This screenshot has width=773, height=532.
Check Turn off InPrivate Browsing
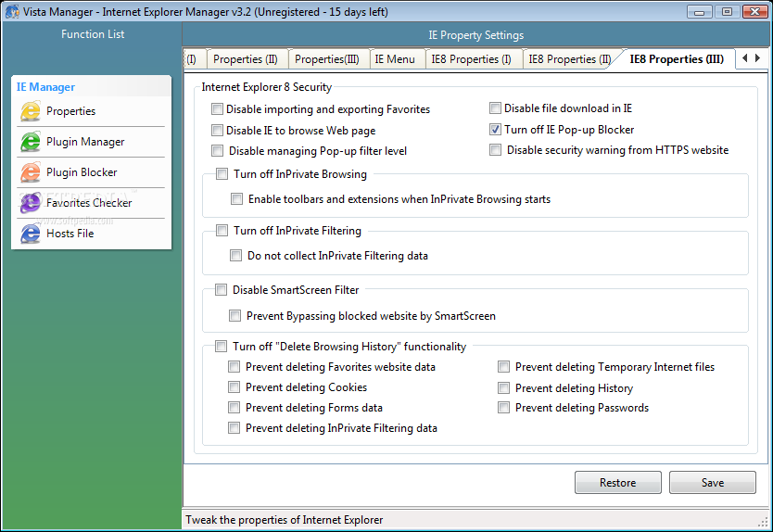(x=222, y=173)
